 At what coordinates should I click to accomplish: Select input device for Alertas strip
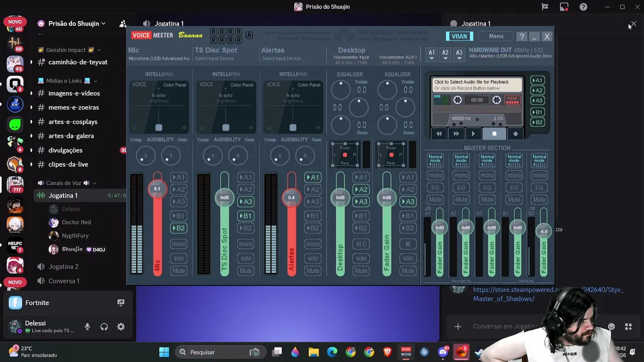pyautogui.click(x=281, y=59)
